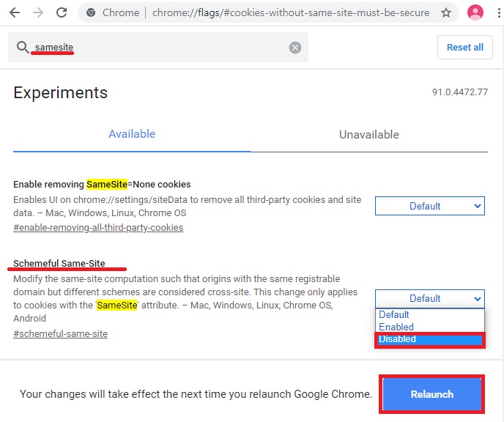
Task: Pick Default option in the dropdown list
Action: (x=429, y=315)
